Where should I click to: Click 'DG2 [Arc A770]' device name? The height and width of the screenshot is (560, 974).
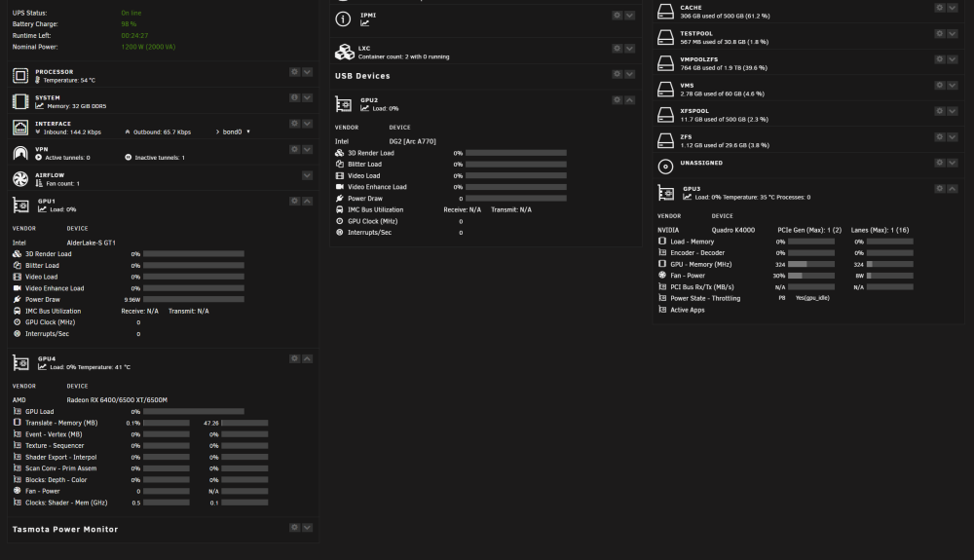coord(412,141)
